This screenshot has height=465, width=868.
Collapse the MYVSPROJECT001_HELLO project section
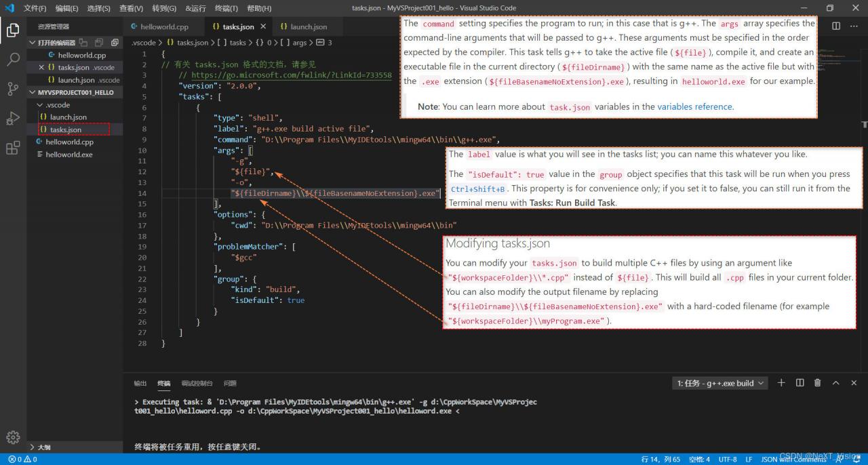32,92
